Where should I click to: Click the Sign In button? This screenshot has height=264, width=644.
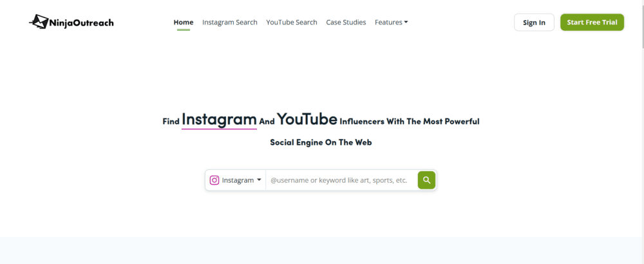534,23
